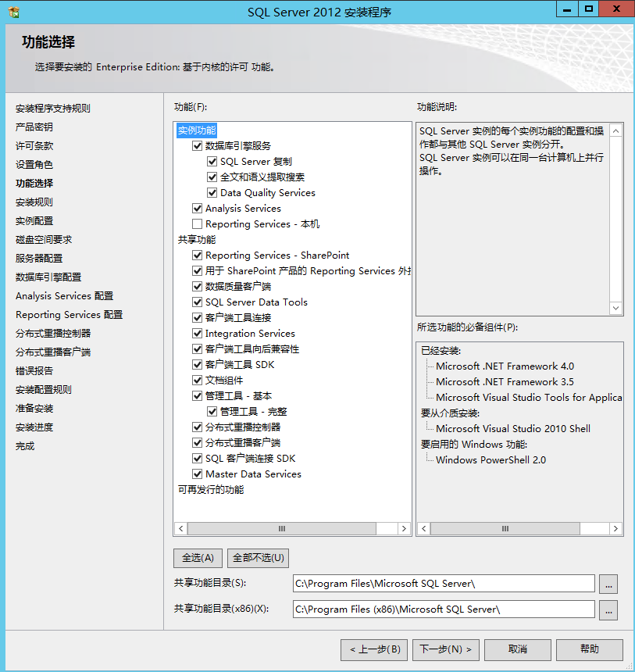Click the 共享功能目录(S) path field
This screenshot has width=635, height=672.
[x=444, y=584]
